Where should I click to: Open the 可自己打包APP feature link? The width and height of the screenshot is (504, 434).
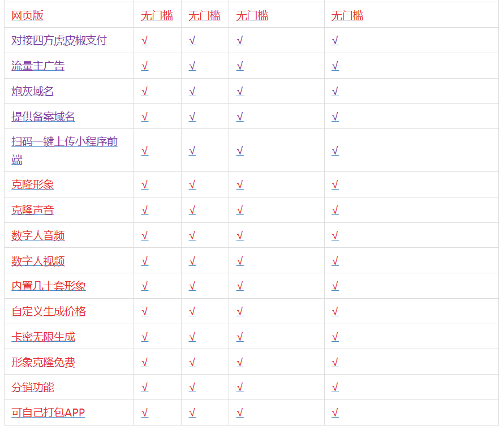[x=48, y=412]
